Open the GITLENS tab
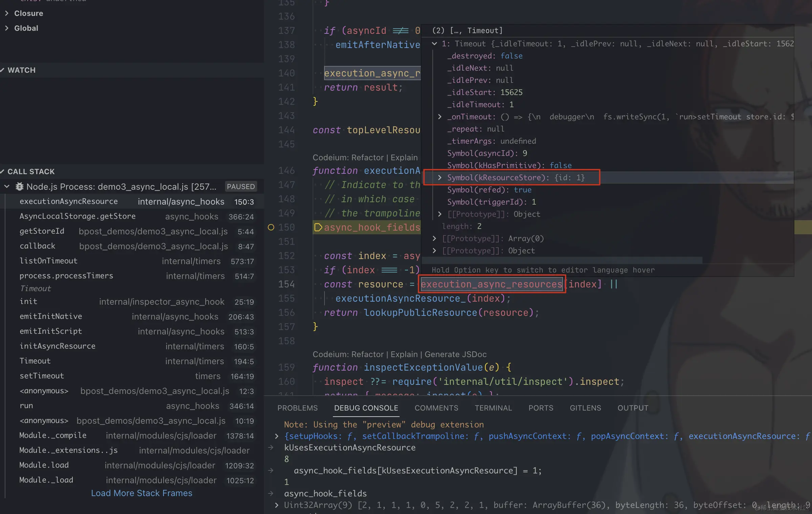 point(585,408)
